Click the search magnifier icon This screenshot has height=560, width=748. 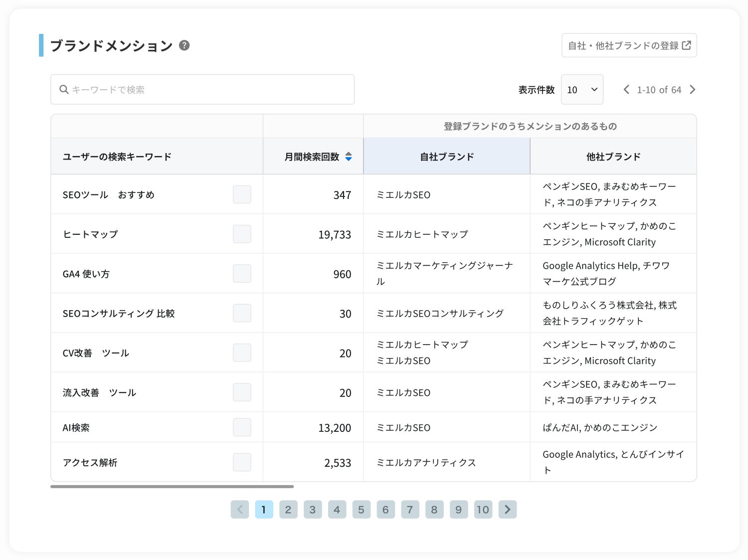point(64,90)
